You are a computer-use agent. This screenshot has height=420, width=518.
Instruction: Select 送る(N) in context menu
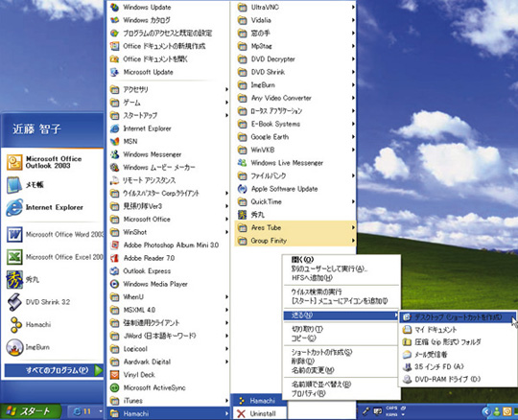[341, 315]
